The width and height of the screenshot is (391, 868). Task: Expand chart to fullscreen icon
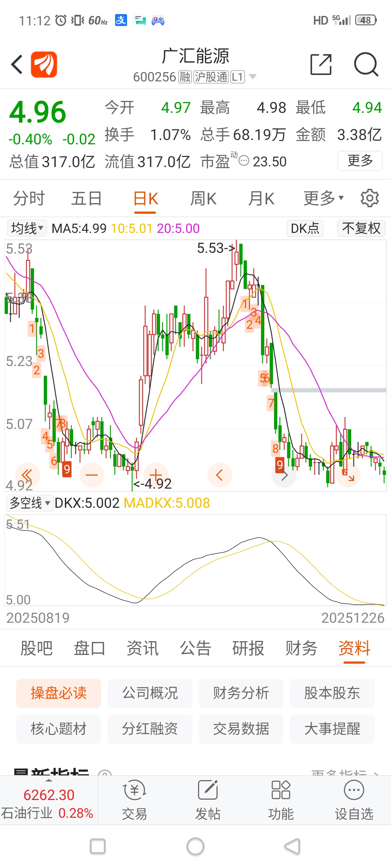coord(348,475)
